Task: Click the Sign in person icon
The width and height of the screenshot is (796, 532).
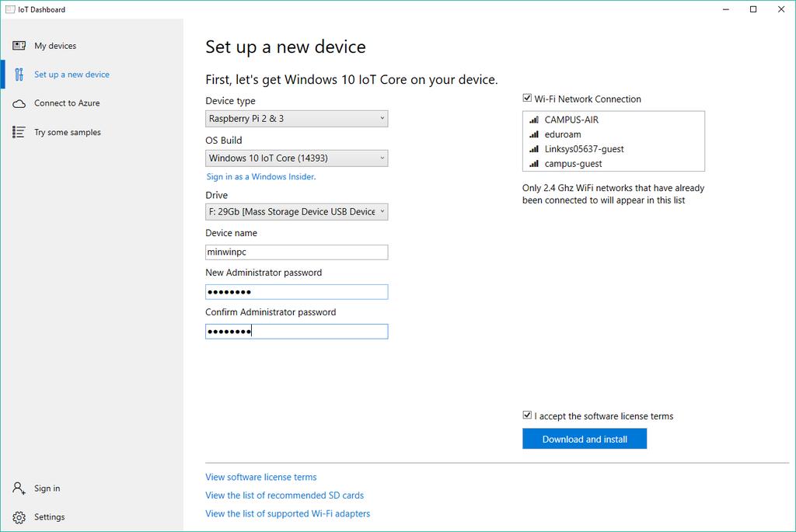Action: [19, 489]
